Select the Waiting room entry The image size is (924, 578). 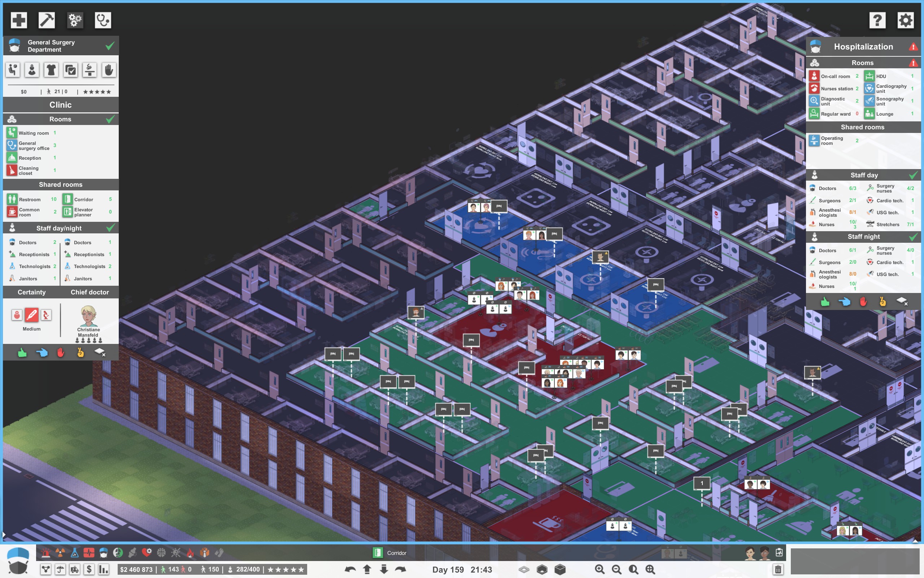(x=32, y=133)
